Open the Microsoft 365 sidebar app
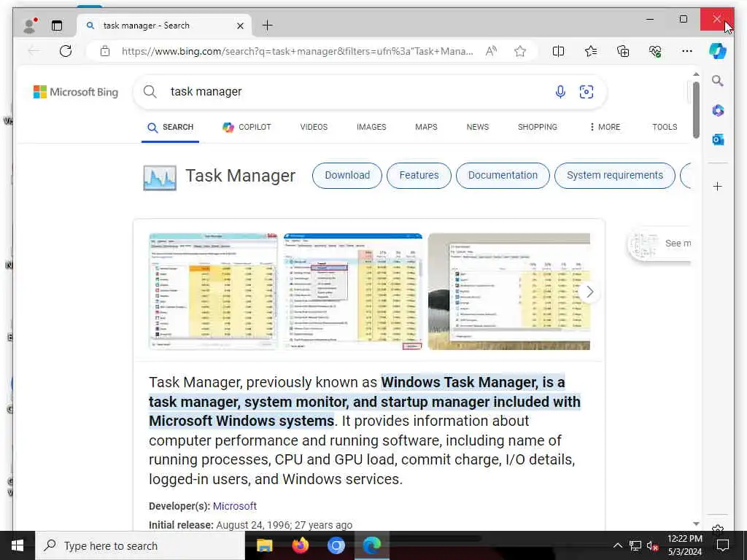 (x=718, y=111)
